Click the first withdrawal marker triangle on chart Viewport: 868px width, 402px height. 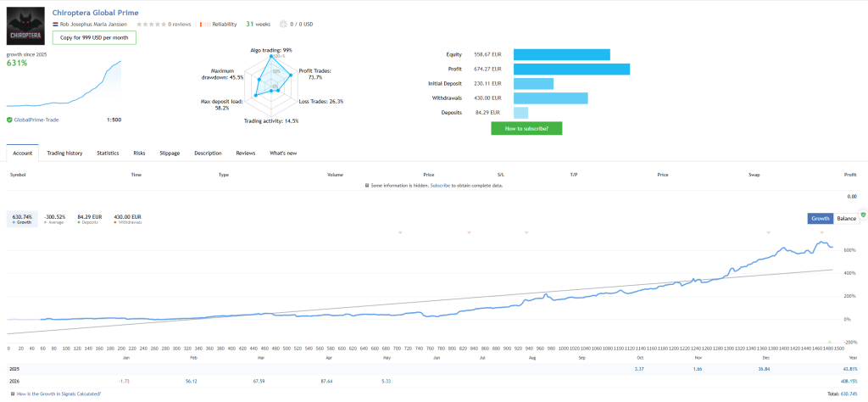click(x=400, y=233)
